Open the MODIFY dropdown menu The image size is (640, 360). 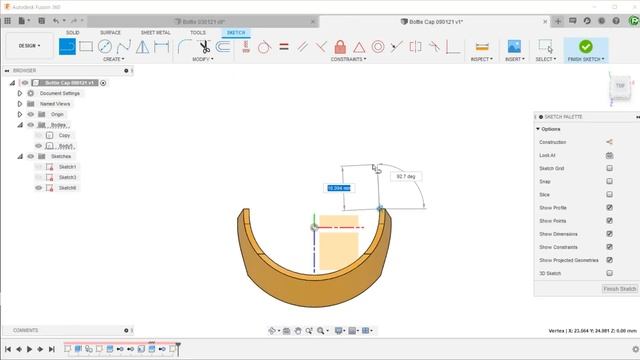tap(203, 59)
